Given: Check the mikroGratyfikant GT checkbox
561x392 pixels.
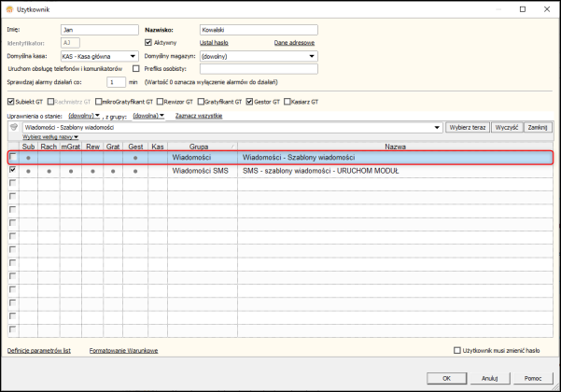Looking at the screenshot, I should tap(99, 102).
